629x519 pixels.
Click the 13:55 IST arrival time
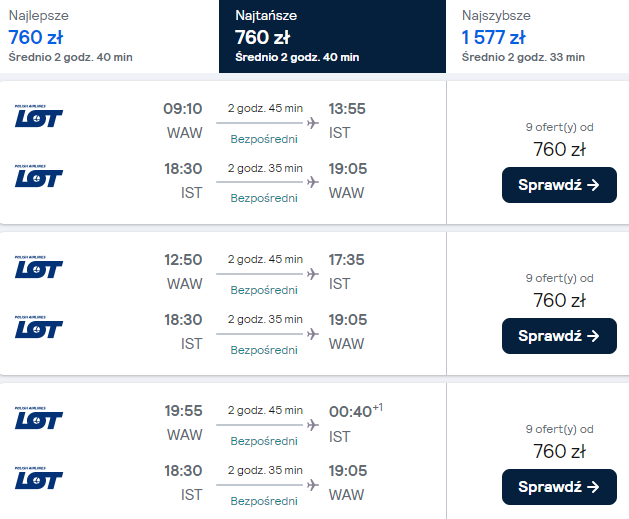(347, 109)
